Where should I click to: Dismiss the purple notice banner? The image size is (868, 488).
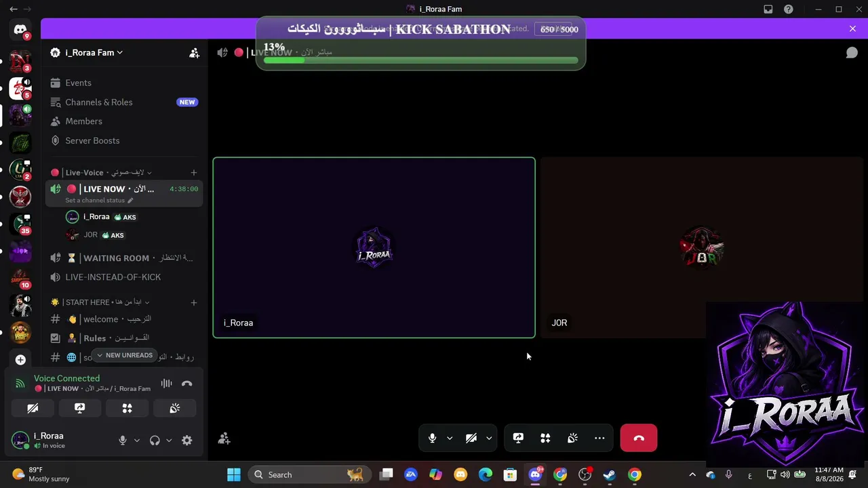tap(852, 28)
